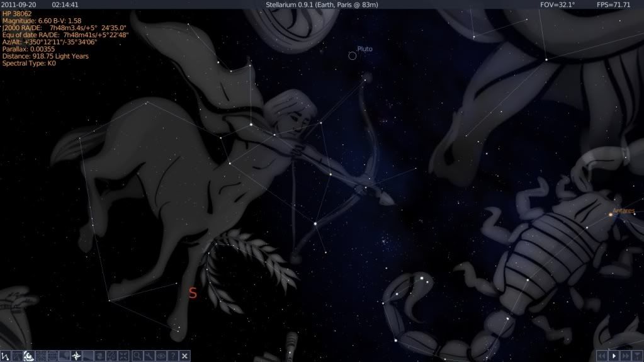
Task: Open help question mark
Action: pyautogui.click(x=173, y=356)
